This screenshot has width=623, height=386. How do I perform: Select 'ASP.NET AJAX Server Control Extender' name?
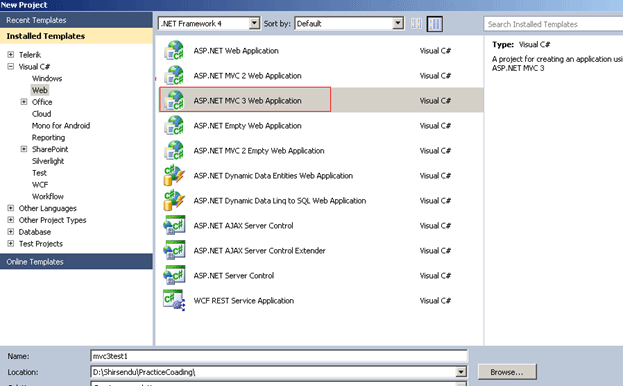(259, 251)
